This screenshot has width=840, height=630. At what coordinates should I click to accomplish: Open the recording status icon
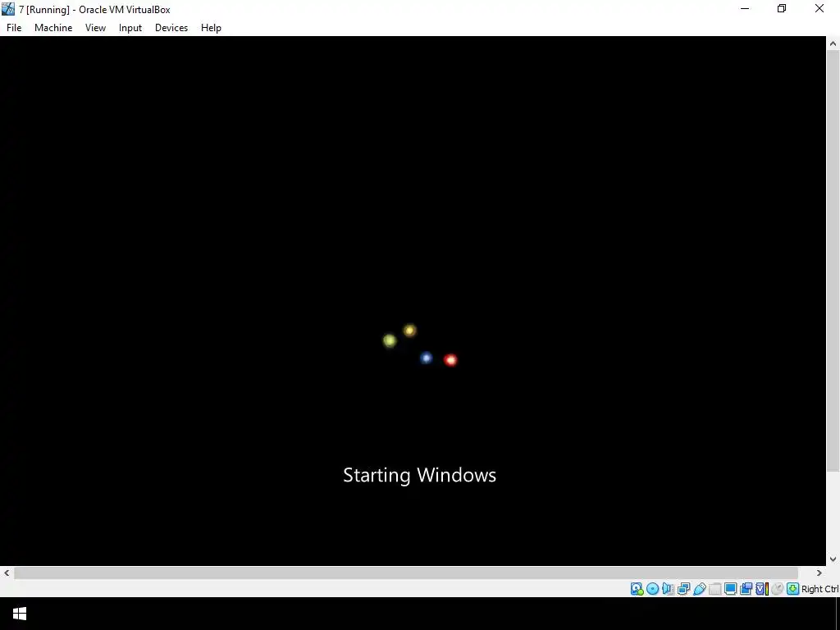(746, 589)
